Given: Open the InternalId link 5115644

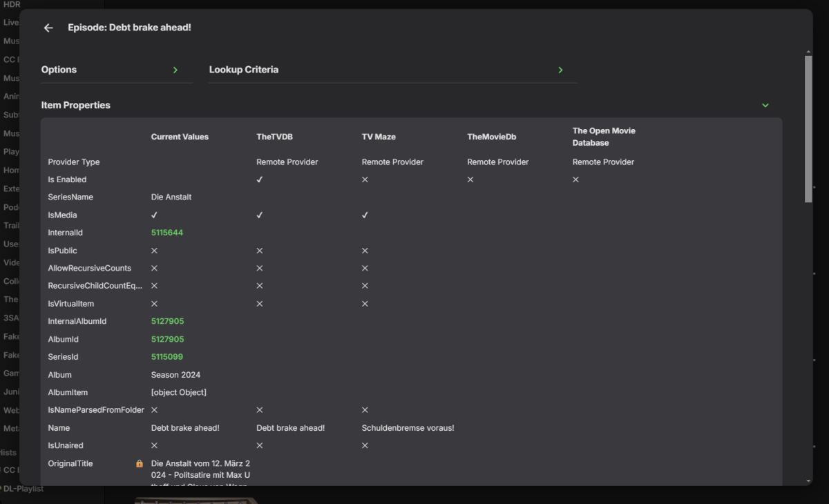Looking at the screenshot, I should [x=166, y=233].
